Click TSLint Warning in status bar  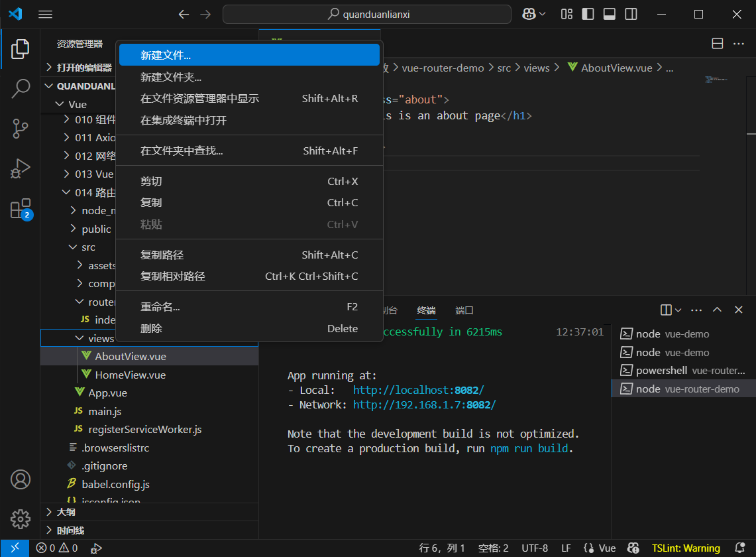(686, 548)
